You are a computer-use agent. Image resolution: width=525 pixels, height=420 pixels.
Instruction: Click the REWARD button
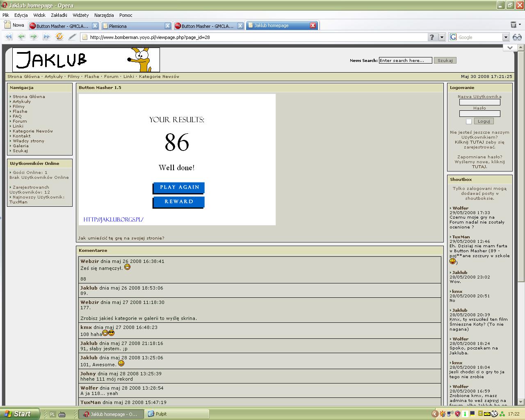179,202
